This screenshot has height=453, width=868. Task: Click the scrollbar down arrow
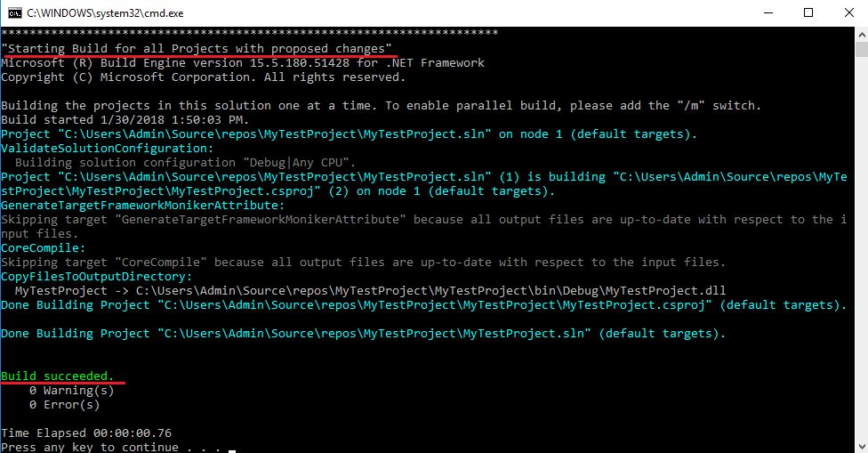click(862, 446)
